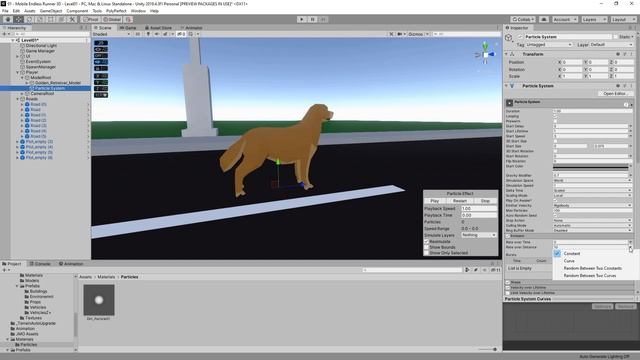Toggle Global/Local handle rotation
The image size is (640, 360).
pos(112,19)
